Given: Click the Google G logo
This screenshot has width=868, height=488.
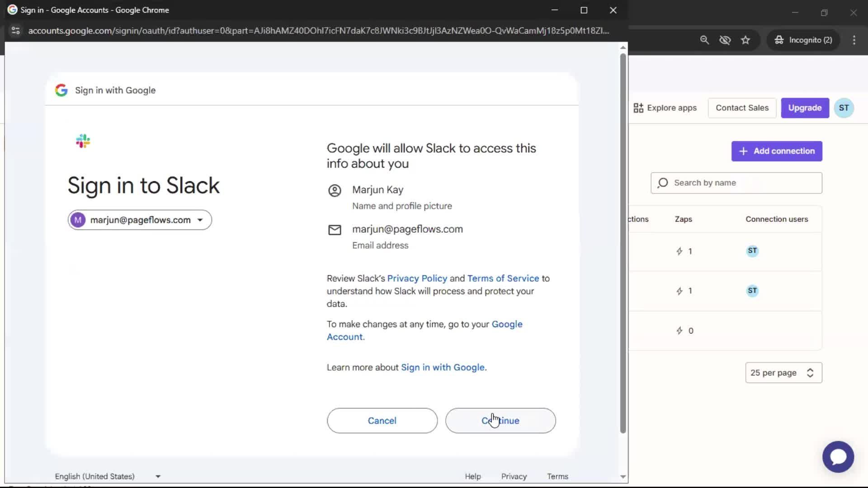Looking at the screenshot, I should [x=61, y=90].
